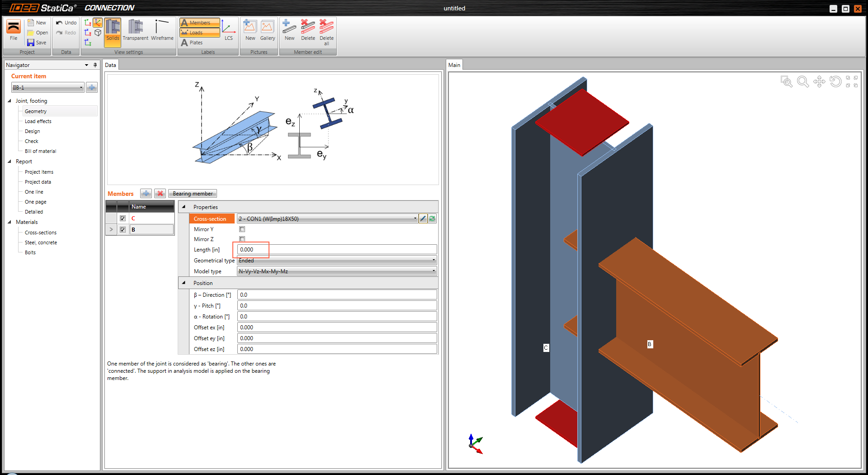Screen dimensions: 868x475
Task: Select the Solids view mode icon
Action: coord(113,30)
